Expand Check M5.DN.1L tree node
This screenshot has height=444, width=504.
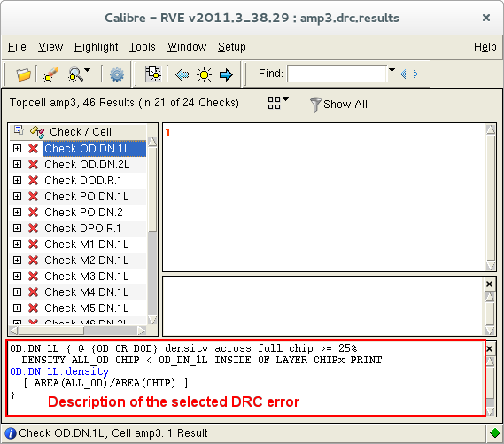click(x=17, y=308)
